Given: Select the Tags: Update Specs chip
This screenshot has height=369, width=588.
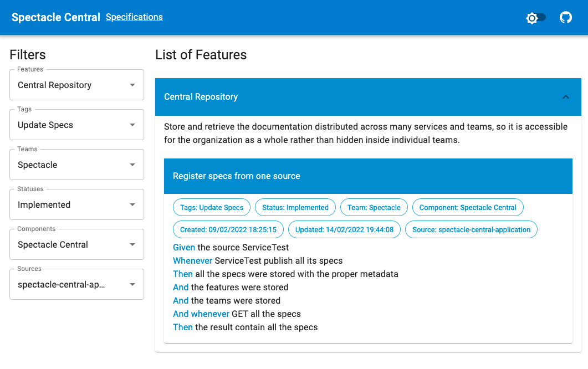Looking at the screenshot, I should tap(211, 207).
